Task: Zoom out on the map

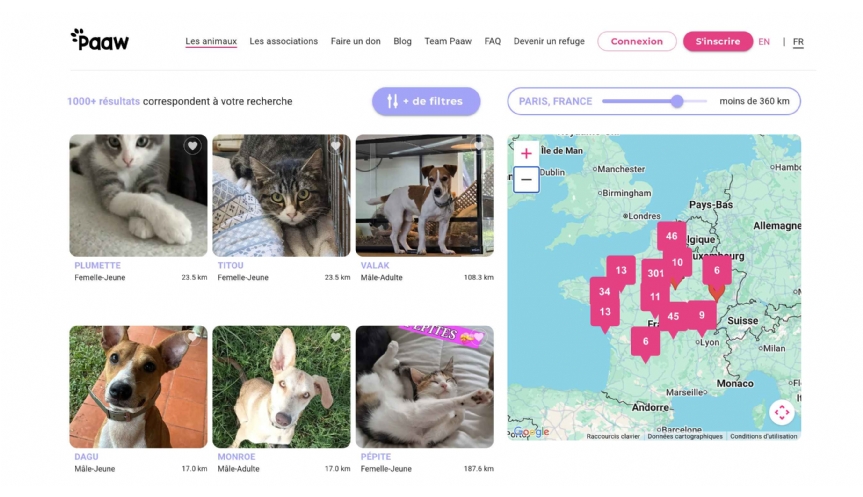Action: pyautogui.click(x=526, y=180)
